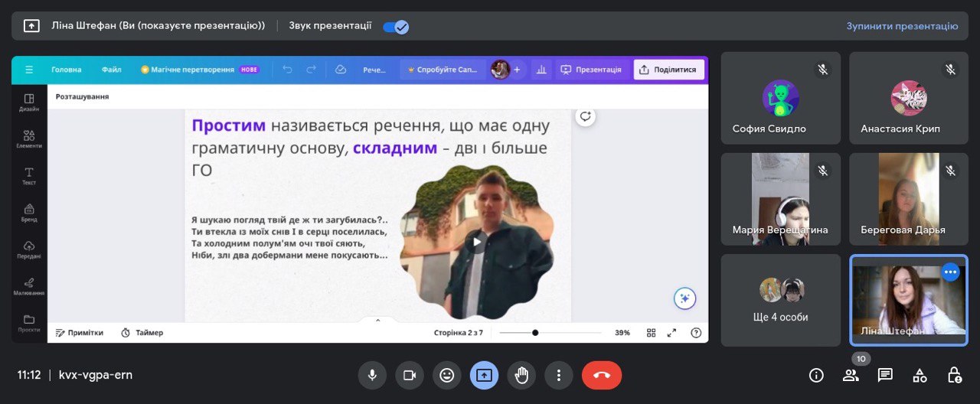
Task: Play the video on the slide
Action: coord(476,243)
